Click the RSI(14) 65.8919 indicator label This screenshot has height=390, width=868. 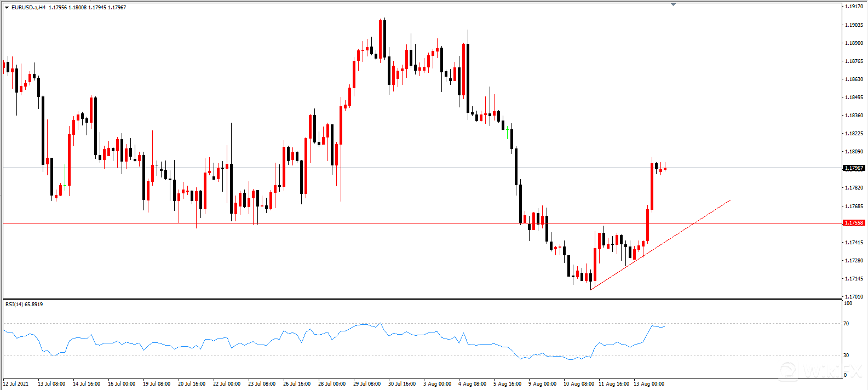[24, 304]
